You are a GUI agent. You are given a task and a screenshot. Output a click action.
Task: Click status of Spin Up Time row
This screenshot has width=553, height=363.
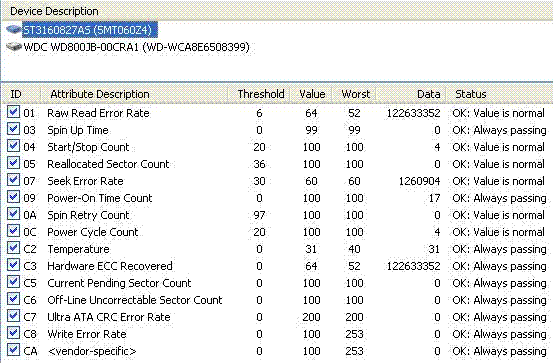(x=499, y=130)
